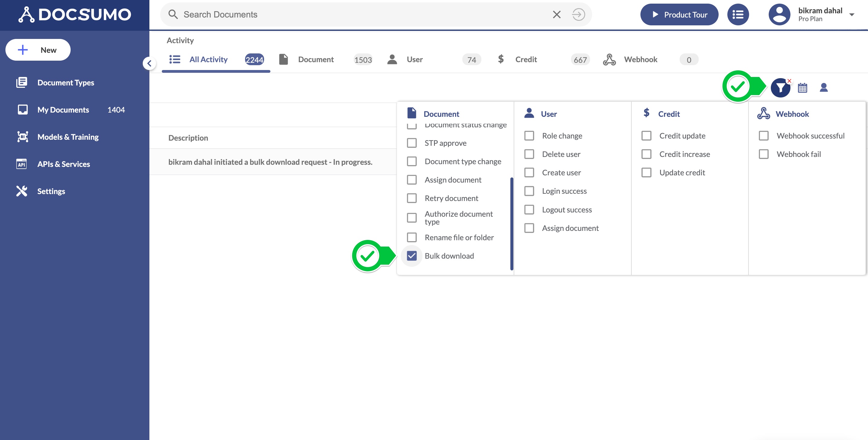Check Webhook fail filter

coord(764,154)
